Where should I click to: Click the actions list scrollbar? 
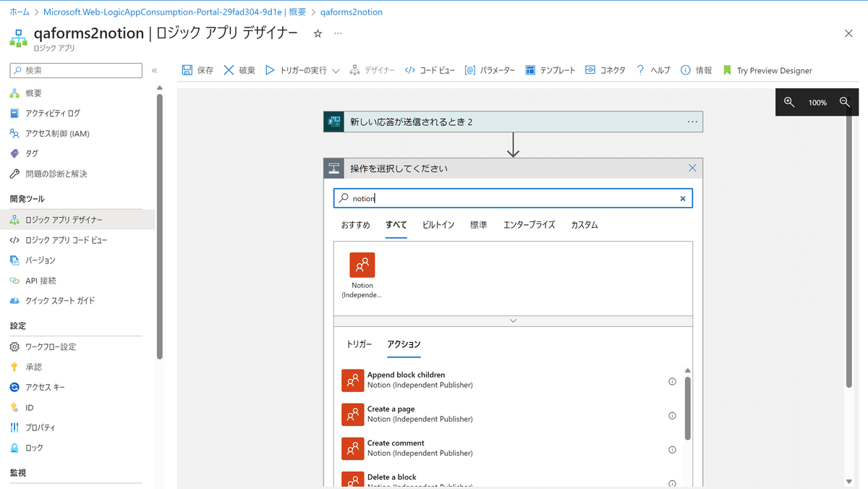click(688, 407)
